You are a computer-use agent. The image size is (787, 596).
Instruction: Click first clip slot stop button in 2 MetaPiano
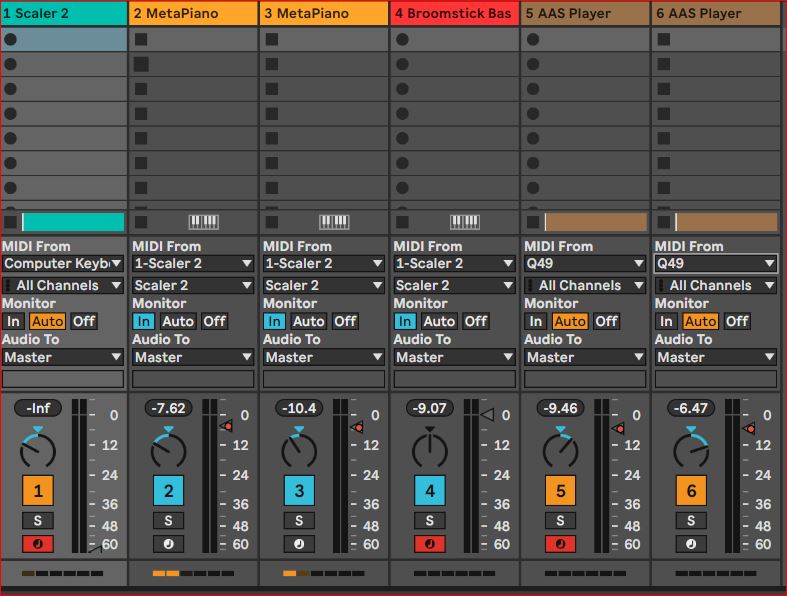141,39
